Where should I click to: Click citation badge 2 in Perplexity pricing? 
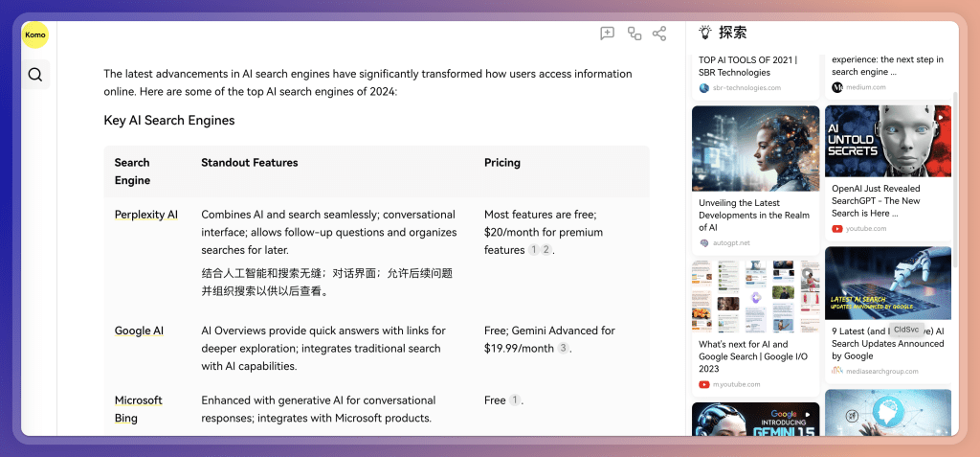(x=546, y=250)
